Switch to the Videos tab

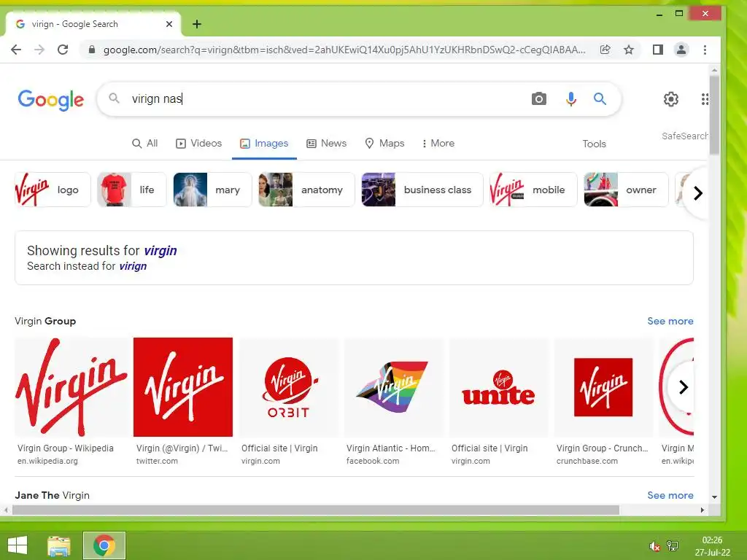[x=198, y=144]
